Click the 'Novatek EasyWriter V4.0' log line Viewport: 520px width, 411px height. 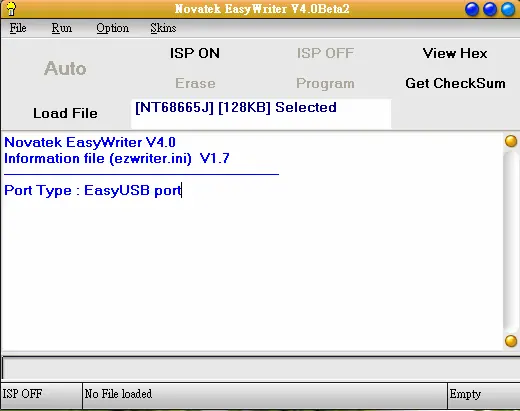[90, 142]
